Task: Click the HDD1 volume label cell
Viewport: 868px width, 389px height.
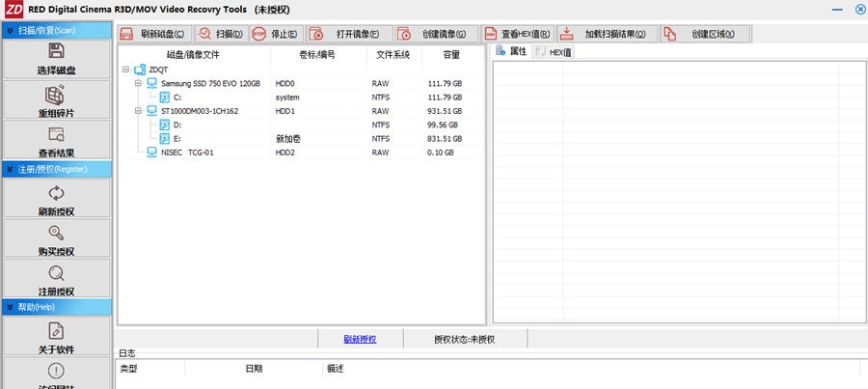Action: [285, 111]
